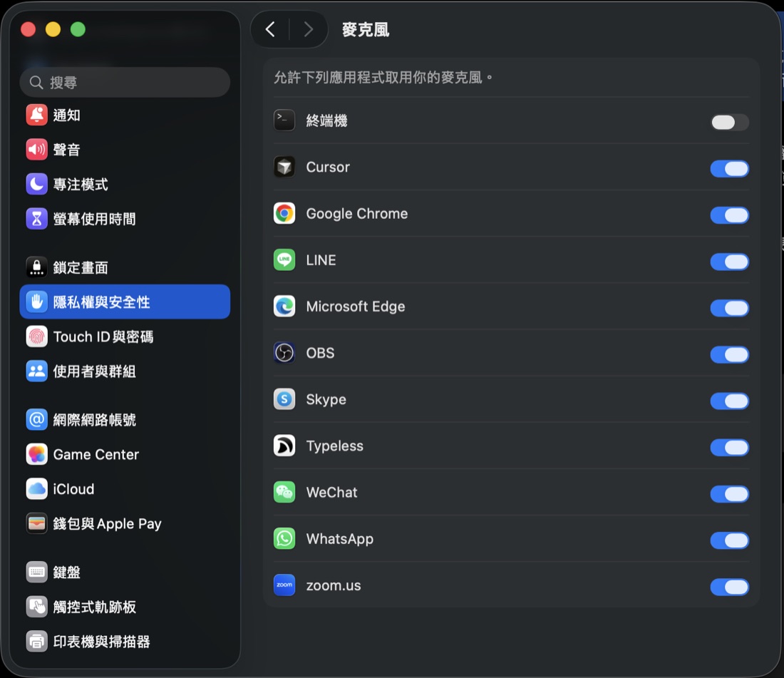Screen dimensions: 784x678
Task: Select 鎖定畫面 in sidebar
Action: pyautogui.click(x=125, y=267)
